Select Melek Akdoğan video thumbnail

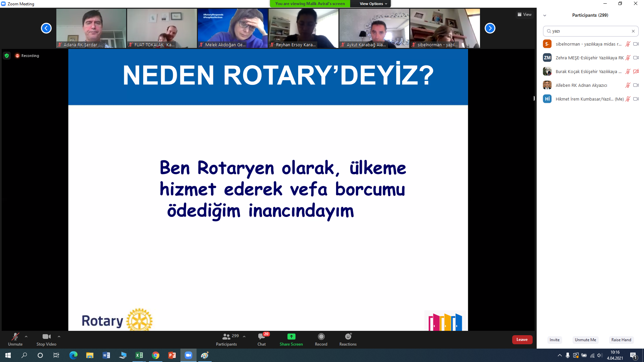click(233, 28)
